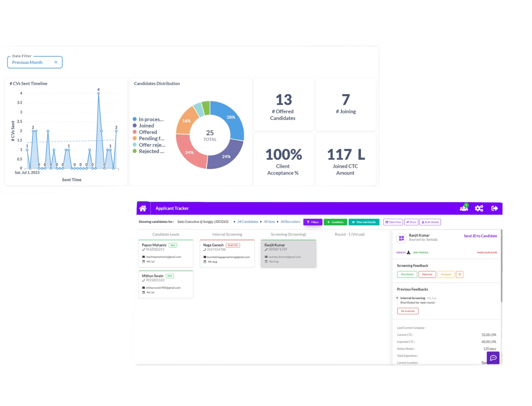532x406 pixels.
Task: Click the Offered Candidates stat card
Action: pos(283,105)
